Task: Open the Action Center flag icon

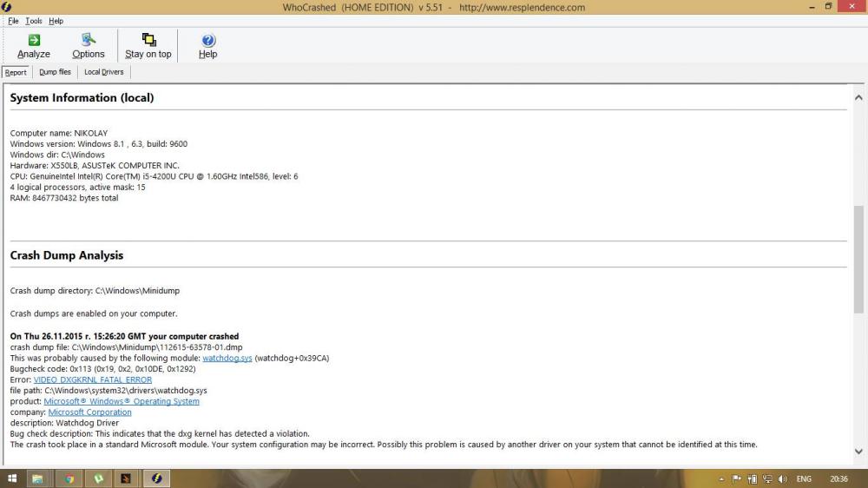Action: coord(736,479)
